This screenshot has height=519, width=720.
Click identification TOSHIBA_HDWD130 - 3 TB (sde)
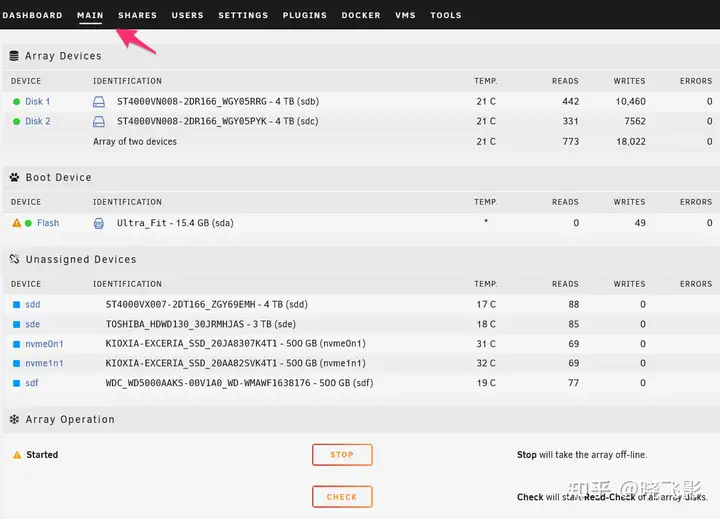(x=201, y=324)
